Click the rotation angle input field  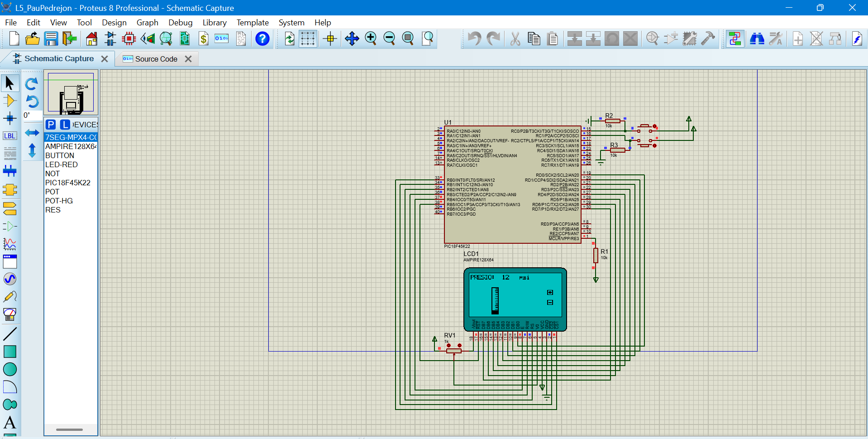[x=33, y=116]
